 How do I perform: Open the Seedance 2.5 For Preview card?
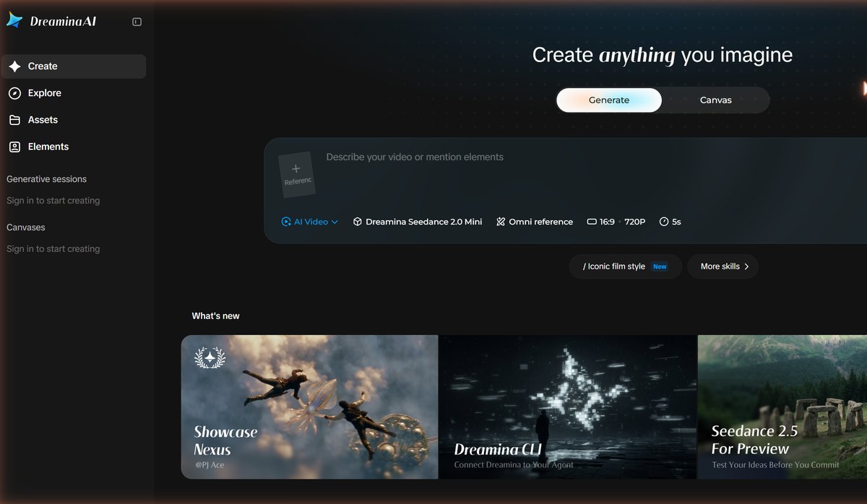[782, 407]
